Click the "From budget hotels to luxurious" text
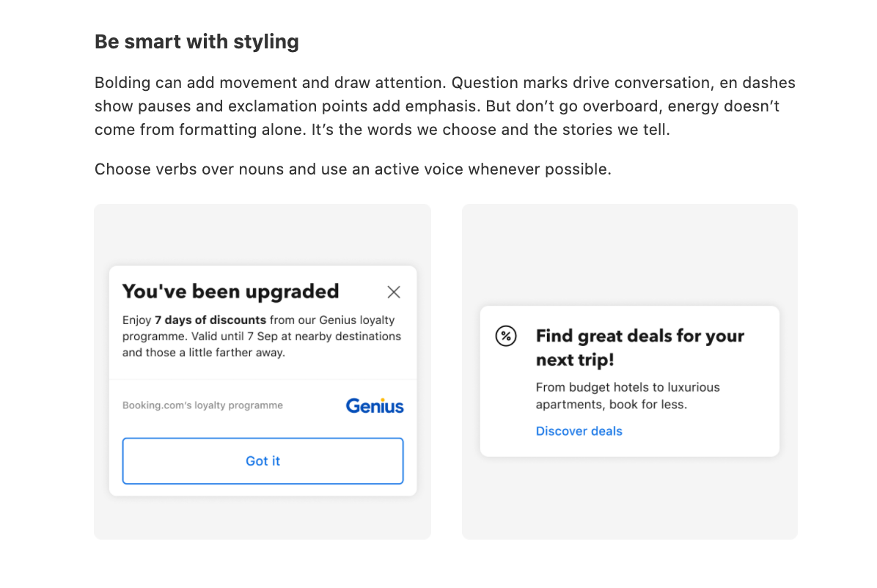 [628, 387]
